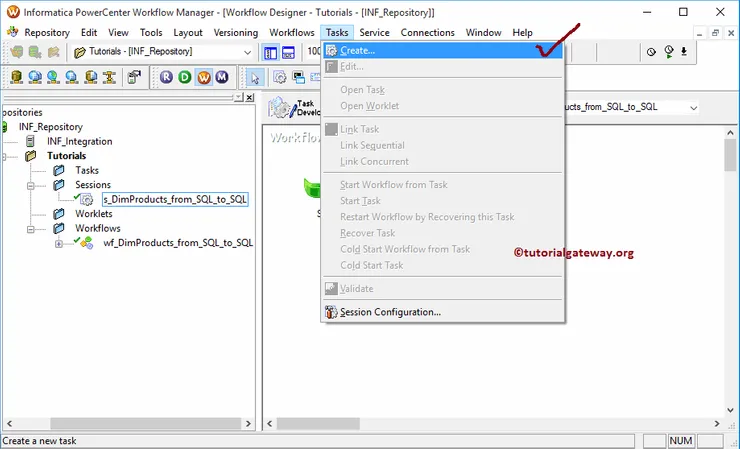Close the navigator panel with the X
740x449 pixels.
click(250, 97)
